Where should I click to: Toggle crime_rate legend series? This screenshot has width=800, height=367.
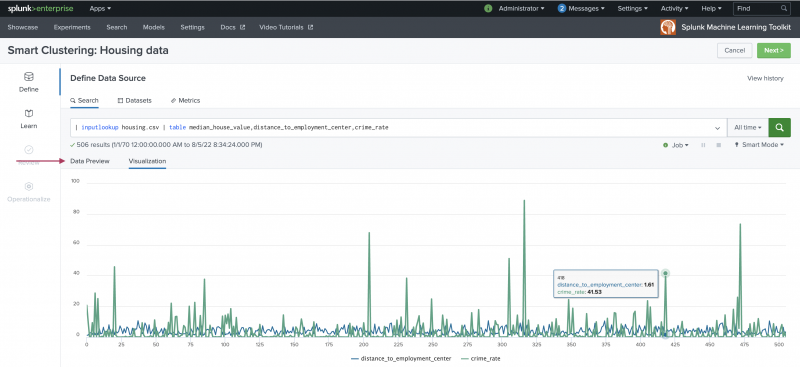tap(482, 359)
